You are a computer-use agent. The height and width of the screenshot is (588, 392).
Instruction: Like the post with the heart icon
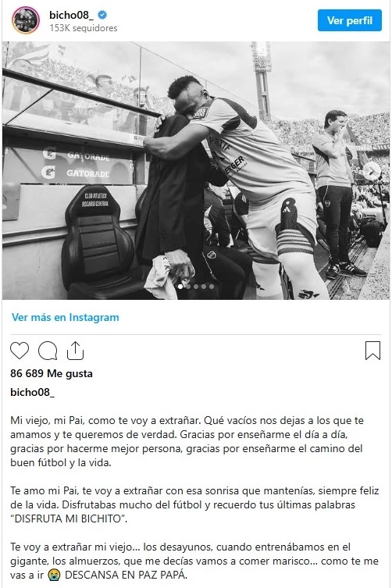point(20,351)
